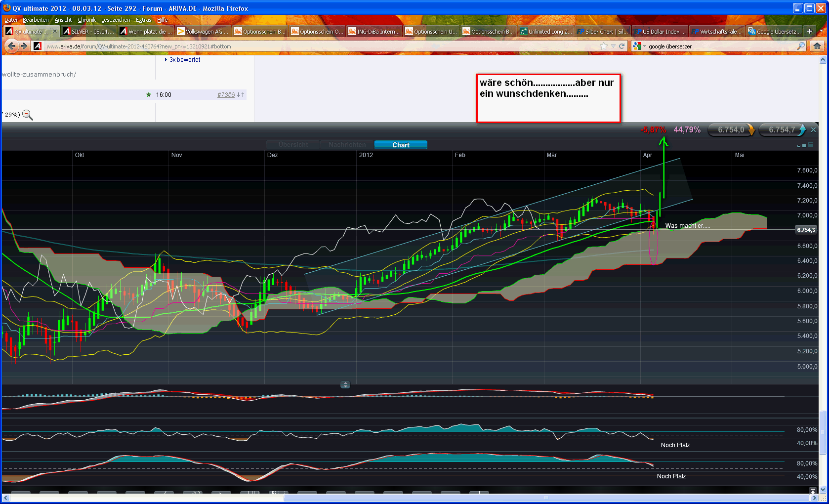Click the scroll-up arrow of the page scrollbar

click(823, 60)
